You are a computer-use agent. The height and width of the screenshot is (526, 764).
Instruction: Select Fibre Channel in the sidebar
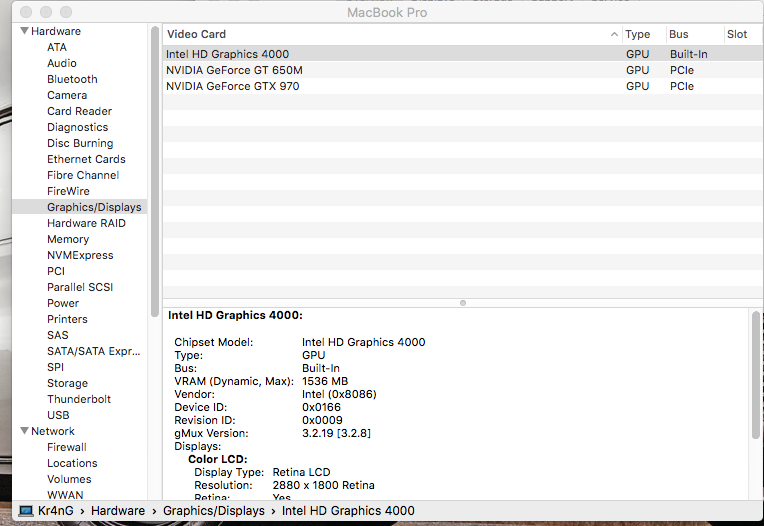tap(83, 175)
